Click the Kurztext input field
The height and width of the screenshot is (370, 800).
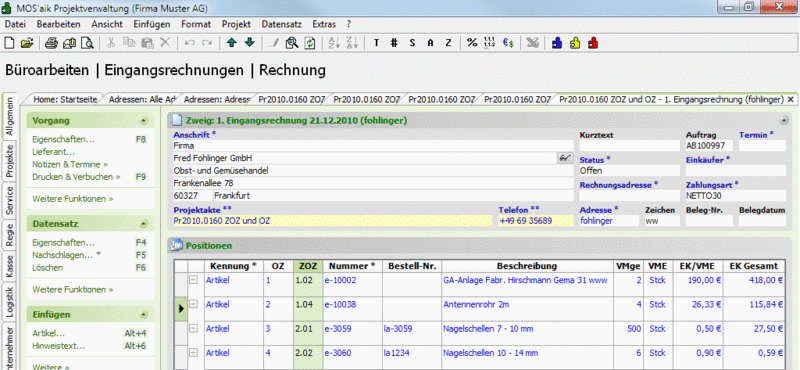630,145
